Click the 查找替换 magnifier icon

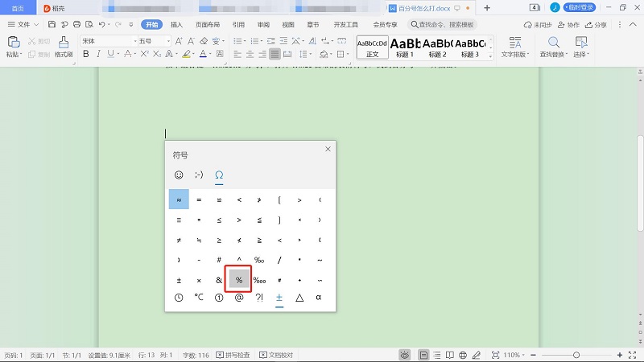pyautogui.click(x=551, y=43)
